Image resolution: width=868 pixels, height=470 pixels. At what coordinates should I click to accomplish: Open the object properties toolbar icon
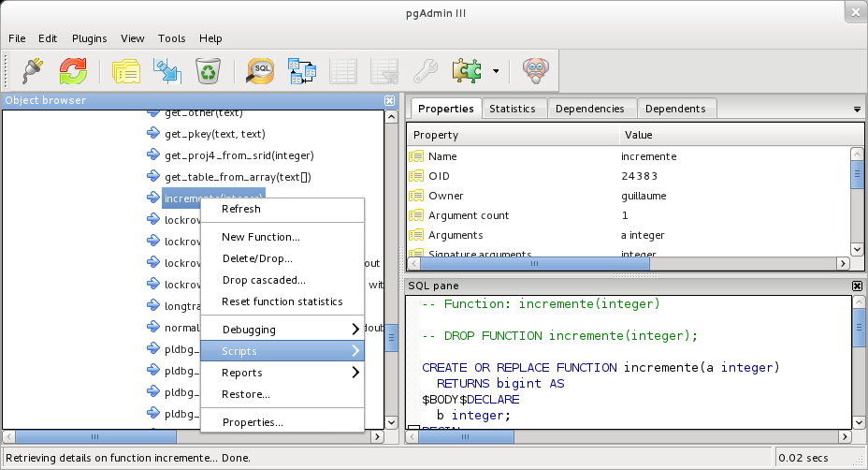(x=126, y=71)
